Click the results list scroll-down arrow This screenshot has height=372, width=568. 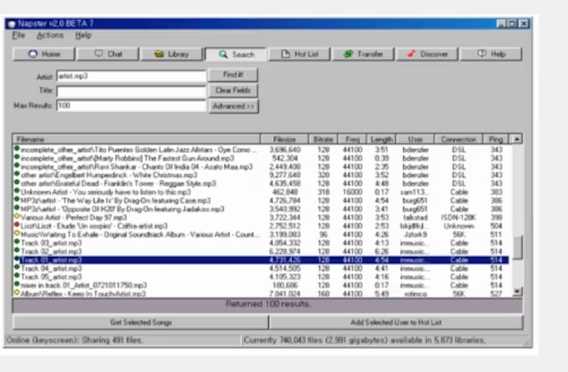(518, 291)
